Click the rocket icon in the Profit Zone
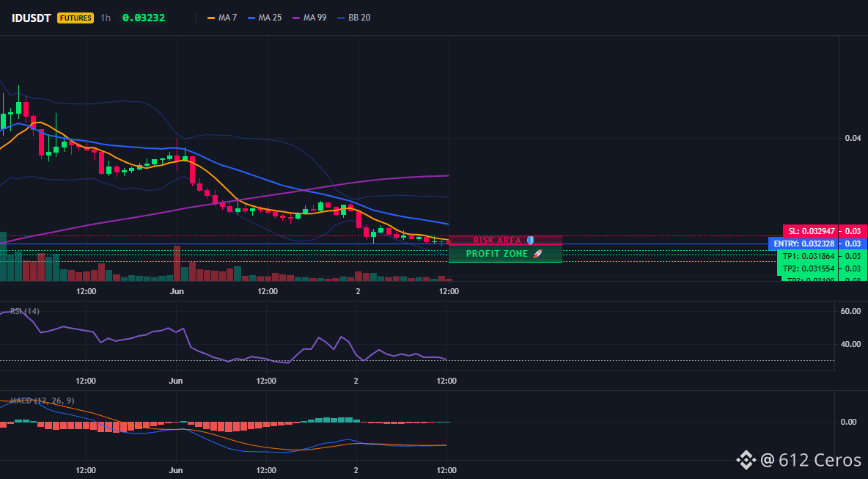 537,255
